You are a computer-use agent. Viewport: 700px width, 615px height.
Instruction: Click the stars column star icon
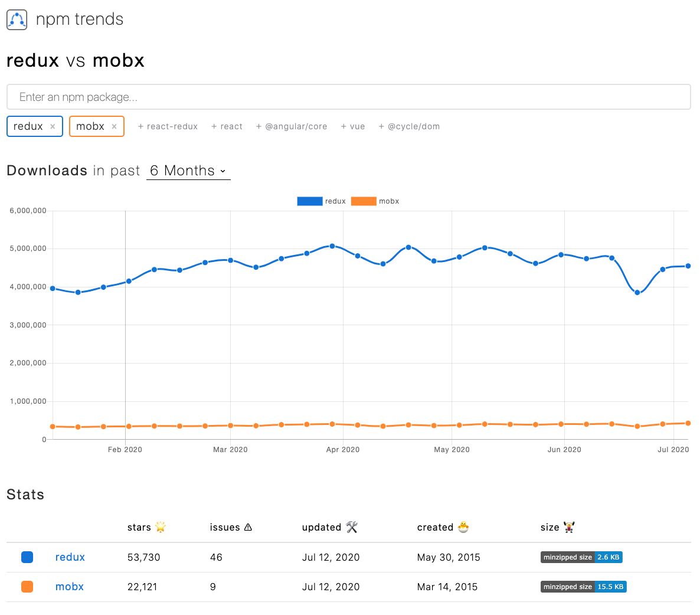[161, 527]
